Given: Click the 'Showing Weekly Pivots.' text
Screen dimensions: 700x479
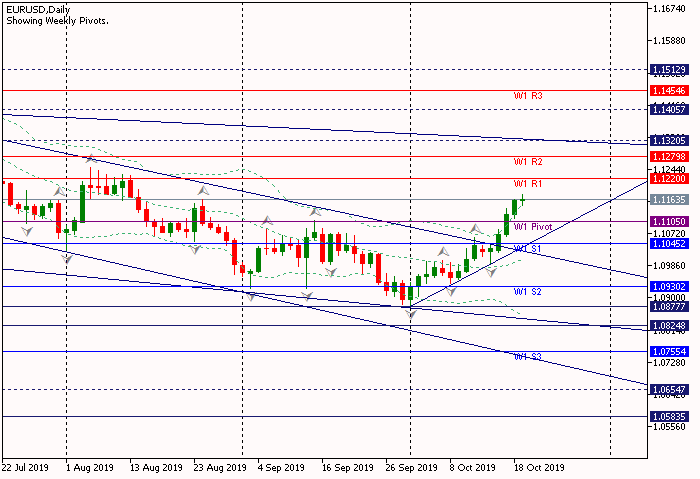Looking at the screenshot, I should tap(57, 21).
